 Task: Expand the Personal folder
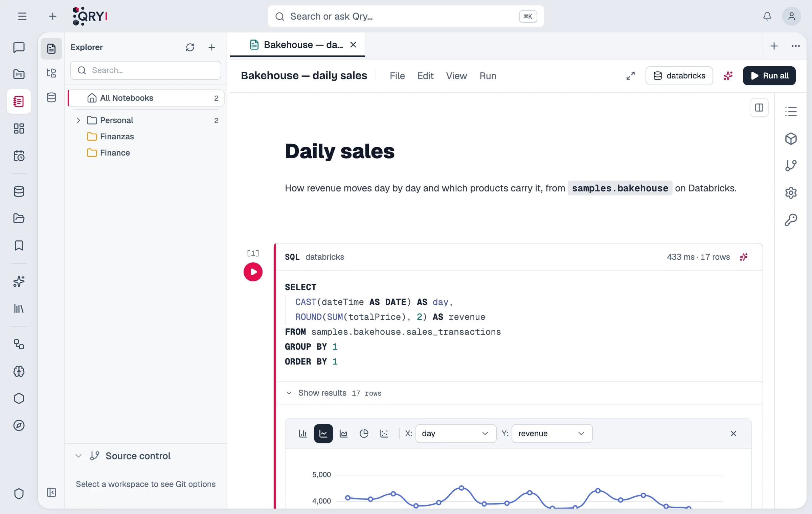coord(78,120)
